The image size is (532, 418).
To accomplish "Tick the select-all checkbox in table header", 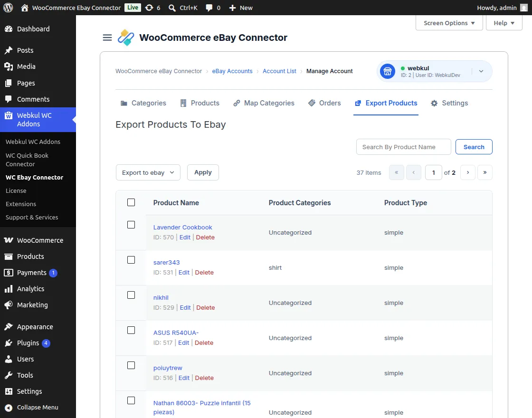I will [131, 202].
